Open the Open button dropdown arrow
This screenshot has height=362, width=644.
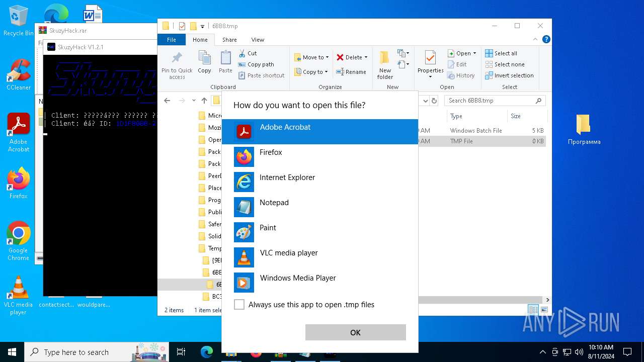[474, 53]
